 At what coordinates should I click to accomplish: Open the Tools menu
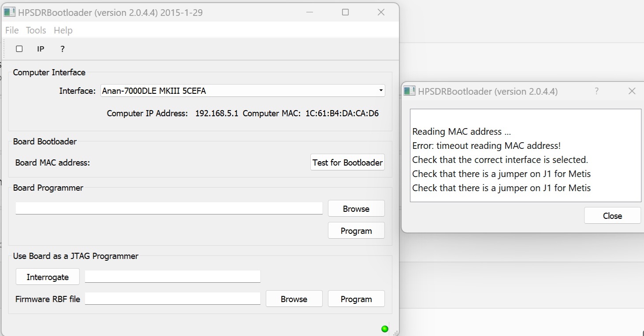[x=36, y=30]
